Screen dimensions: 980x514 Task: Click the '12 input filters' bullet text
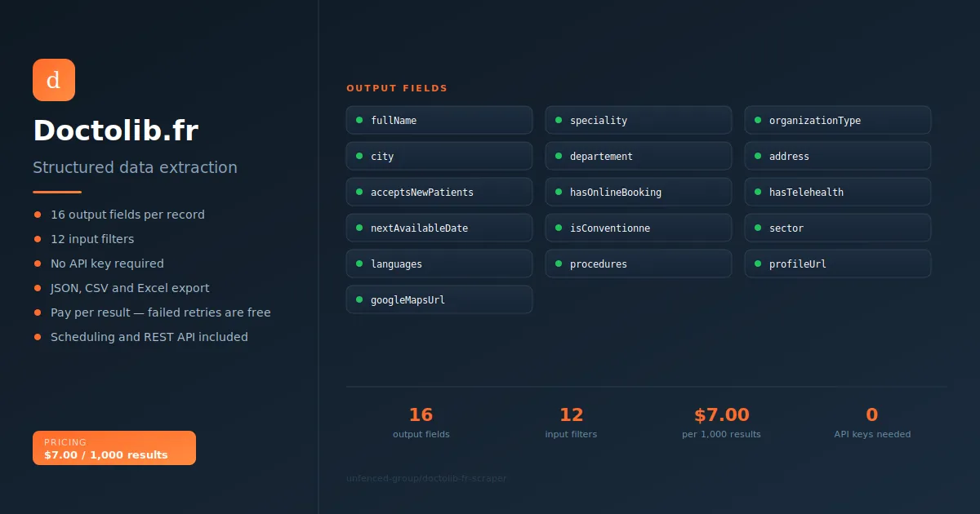[92, 239]
